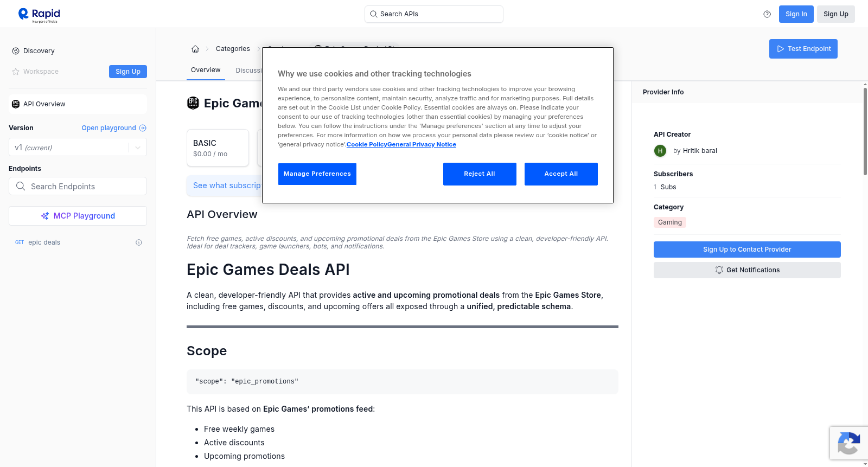868x467 pixels.
Task: Open the Categories breadcrumb
Action: [x=233, y=49]
